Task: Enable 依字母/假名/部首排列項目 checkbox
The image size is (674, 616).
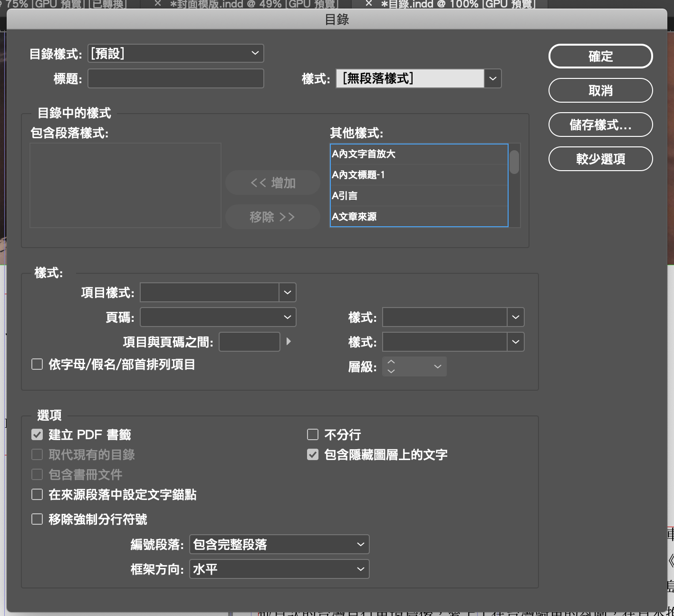Action: coord(37,365)
